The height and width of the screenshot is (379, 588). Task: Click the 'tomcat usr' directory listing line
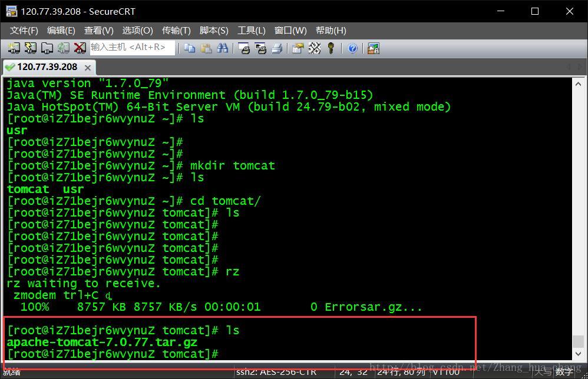pos(45,189)
